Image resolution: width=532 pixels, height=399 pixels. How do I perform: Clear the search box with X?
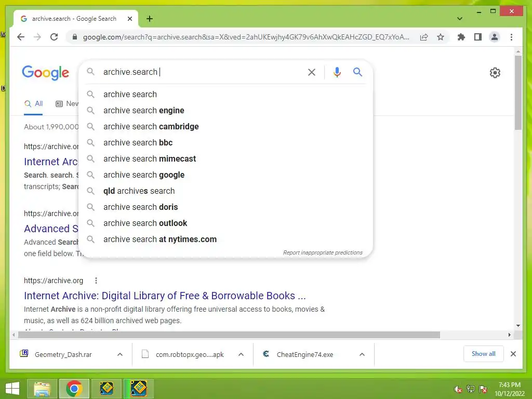pos(312,72)
